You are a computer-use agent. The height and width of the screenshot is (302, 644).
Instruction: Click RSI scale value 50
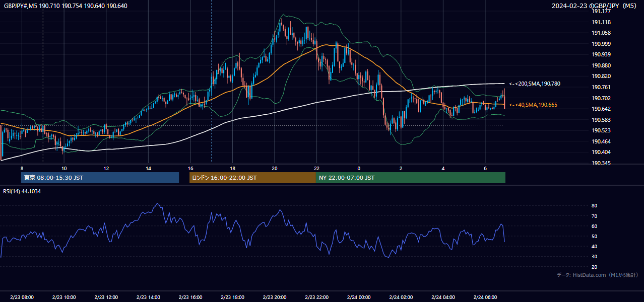(x=594, y=236)
